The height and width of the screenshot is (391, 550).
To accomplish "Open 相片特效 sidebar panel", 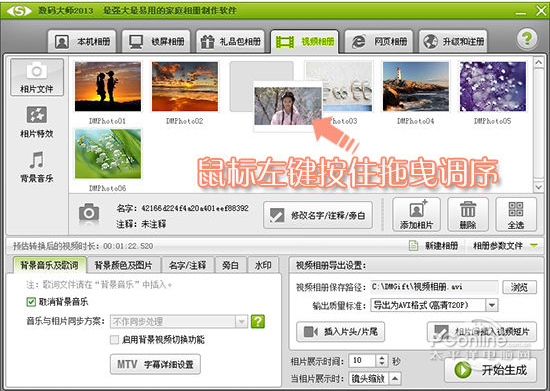I will [37, 122].
